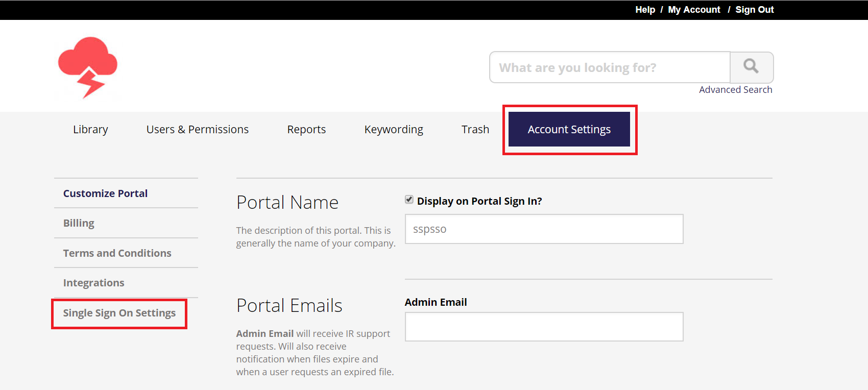The width and height of the screenshot is (868, 390).
Task: Click the magnifying glass search button
Action: pos(751,67)
